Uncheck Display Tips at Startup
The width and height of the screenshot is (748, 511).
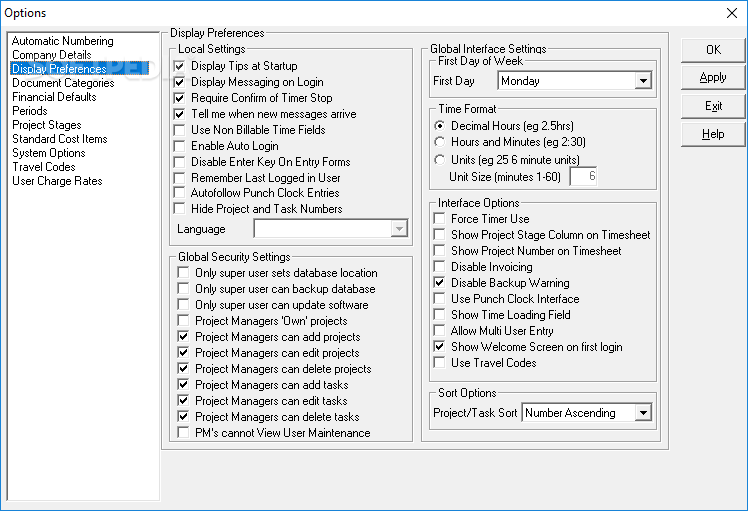coord(179,66)
